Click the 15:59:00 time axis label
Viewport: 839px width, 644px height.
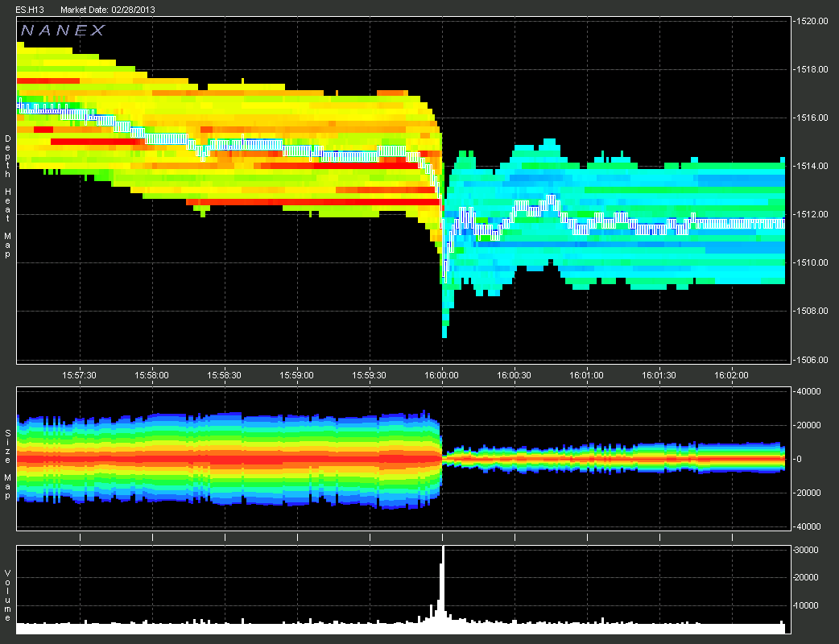pos(297,375)
